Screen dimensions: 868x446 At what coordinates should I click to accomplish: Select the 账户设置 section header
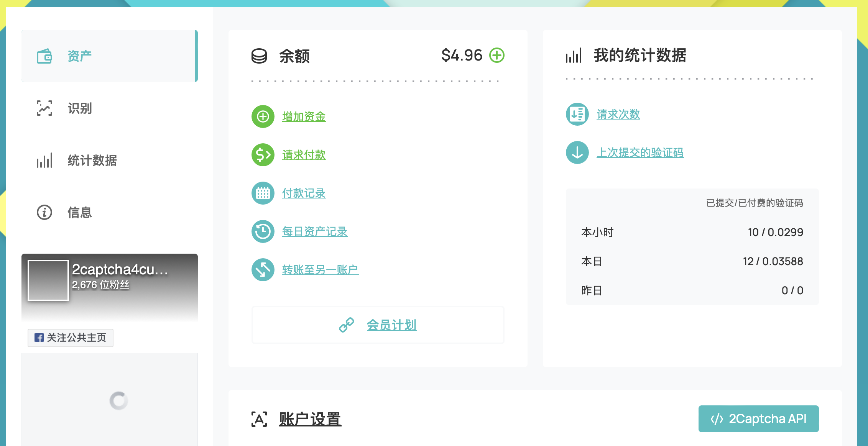click(x=311, y=419)
